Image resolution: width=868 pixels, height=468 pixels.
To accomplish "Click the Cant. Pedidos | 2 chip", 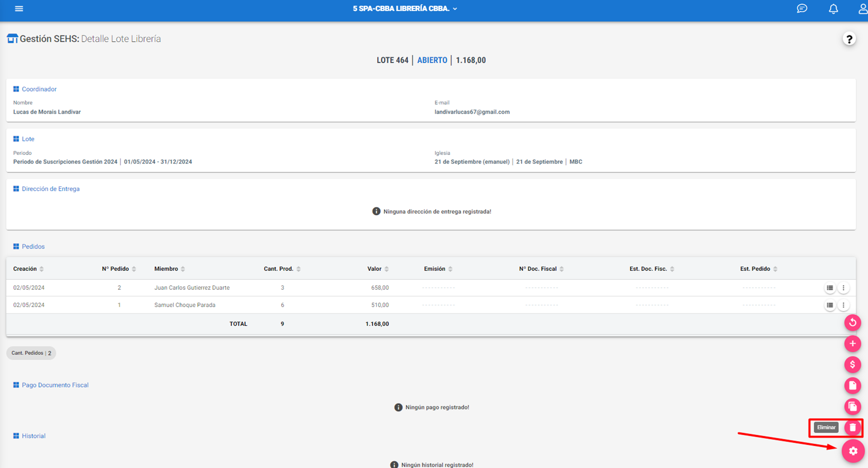I will tap(31, 353).
